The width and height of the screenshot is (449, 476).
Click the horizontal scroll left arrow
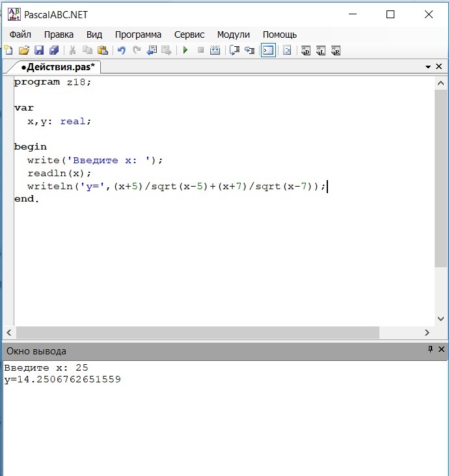click(x=9, y=332)
